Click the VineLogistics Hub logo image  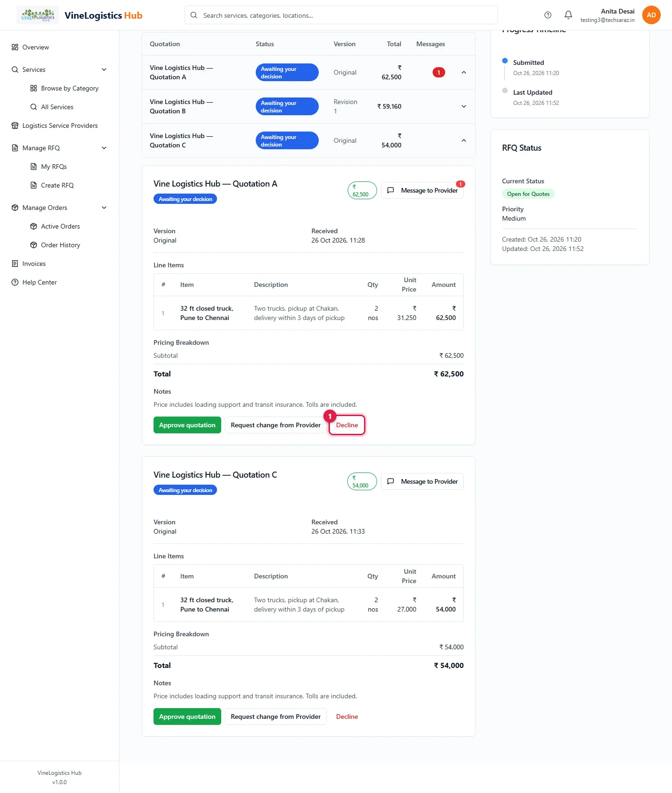38,15
